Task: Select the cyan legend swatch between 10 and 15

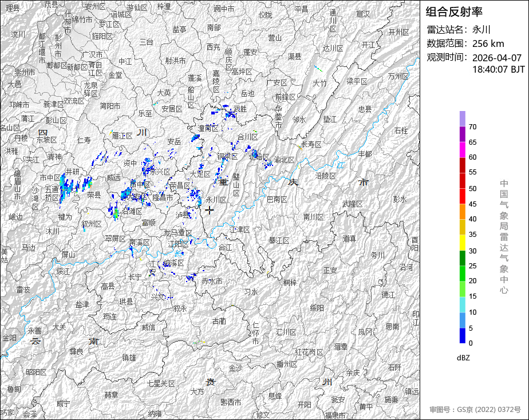Action: pos(462,305)
